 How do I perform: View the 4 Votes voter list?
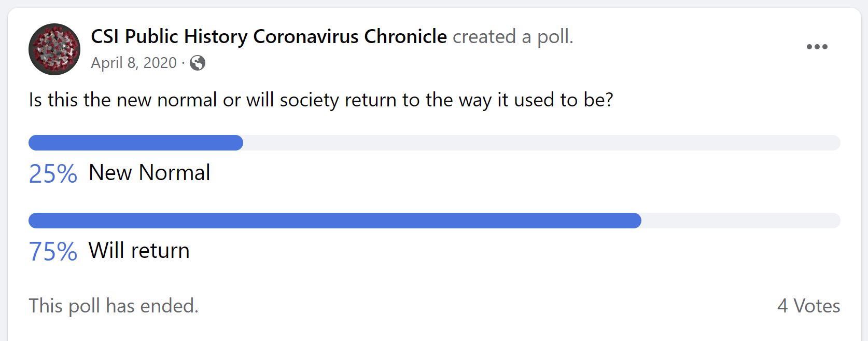click(x=808, y=306)
